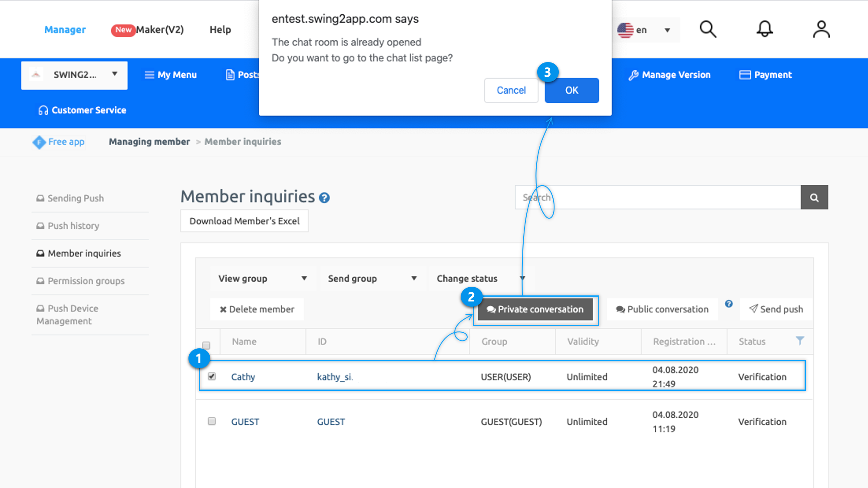The height and width of the screenshot is (488, 868).
Task: Click the Send push button
Action: click(776, 309)
